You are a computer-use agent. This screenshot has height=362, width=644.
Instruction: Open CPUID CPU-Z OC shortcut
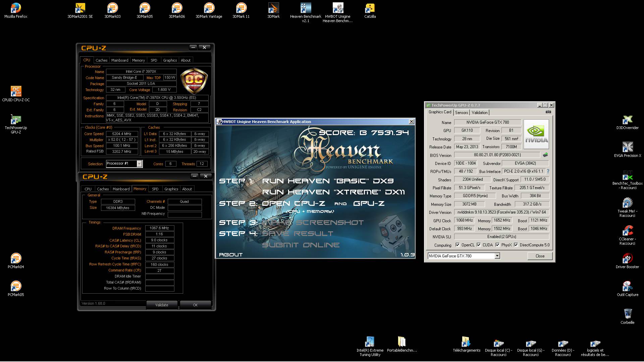16,94
